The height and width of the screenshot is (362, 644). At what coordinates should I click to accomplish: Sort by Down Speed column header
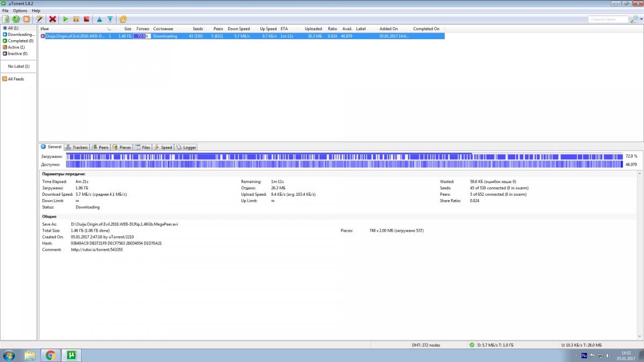pyautogui.click(x=239, y=29)
